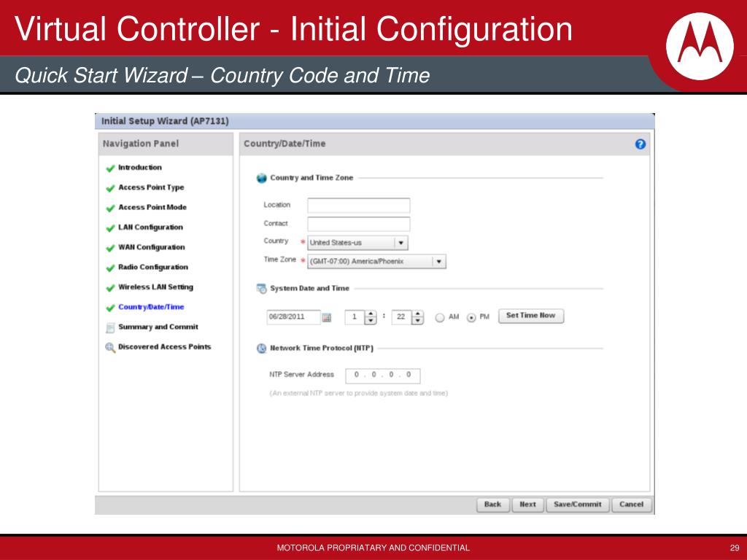The image size is (747, 560).
Task: Click the checkmark beside Access Point Type
Action: [x=111, y=188]
